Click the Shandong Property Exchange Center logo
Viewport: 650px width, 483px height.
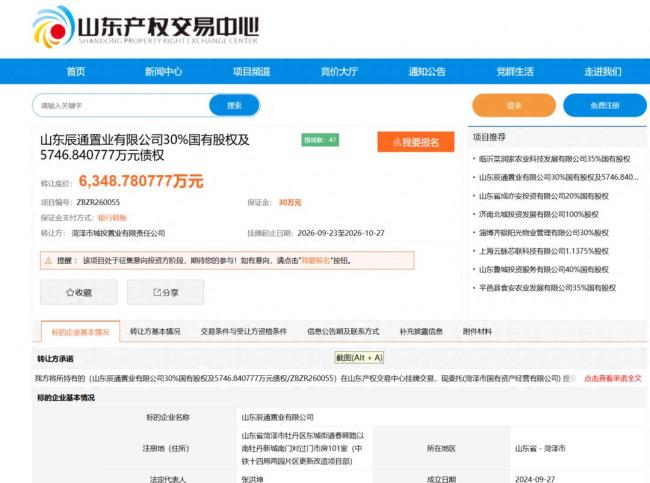point(146,27)
